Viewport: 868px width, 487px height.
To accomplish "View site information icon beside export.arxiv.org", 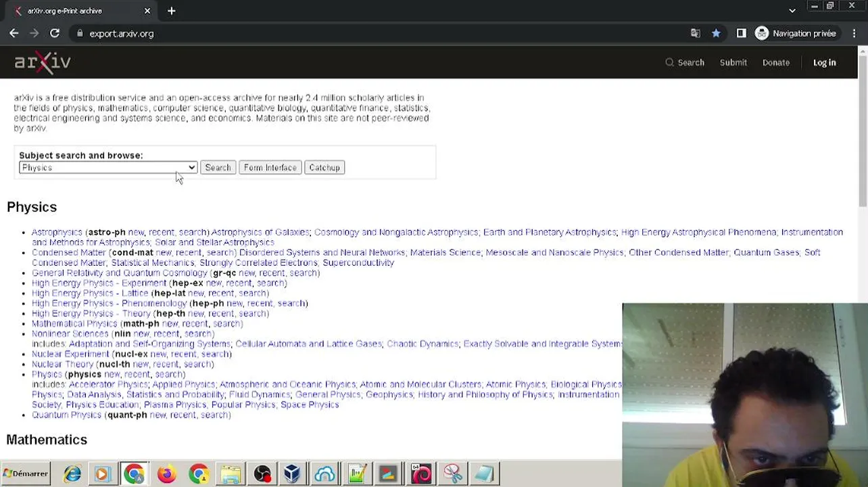I will (80, 33).
